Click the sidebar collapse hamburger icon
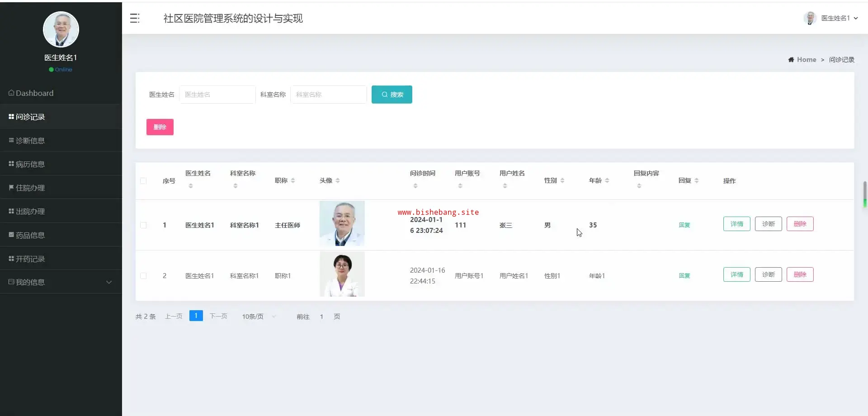The width and height of the screenshot is (868, 416). point(135,18)
